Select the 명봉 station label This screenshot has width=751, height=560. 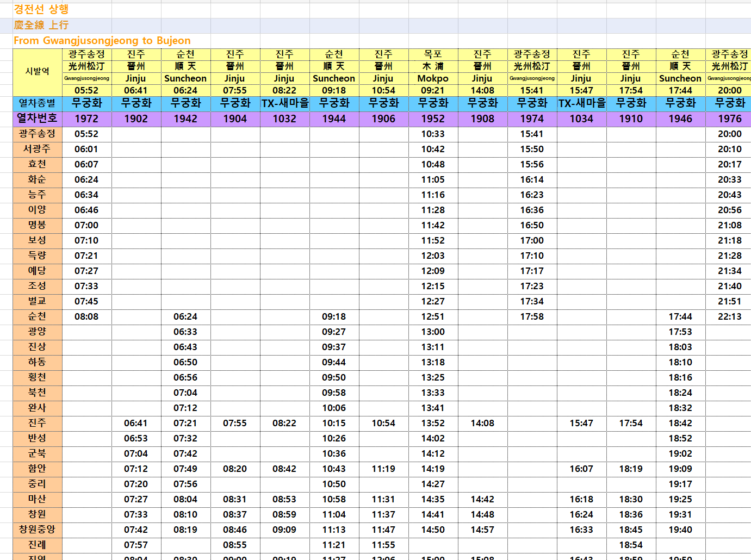click(38, 225)
